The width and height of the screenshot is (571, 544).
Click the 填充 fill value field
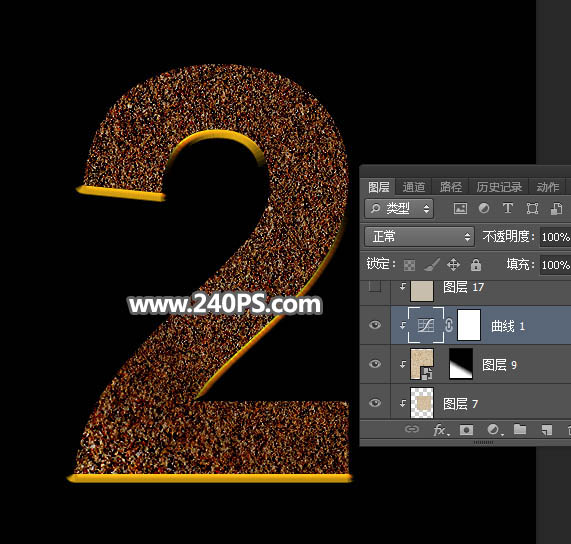[x=555, y=265]
